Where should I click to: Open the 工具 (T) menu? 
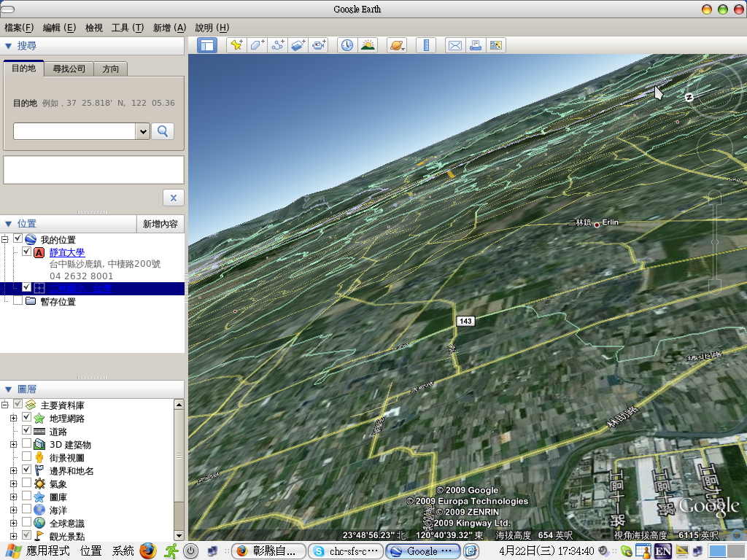[127, 28]
